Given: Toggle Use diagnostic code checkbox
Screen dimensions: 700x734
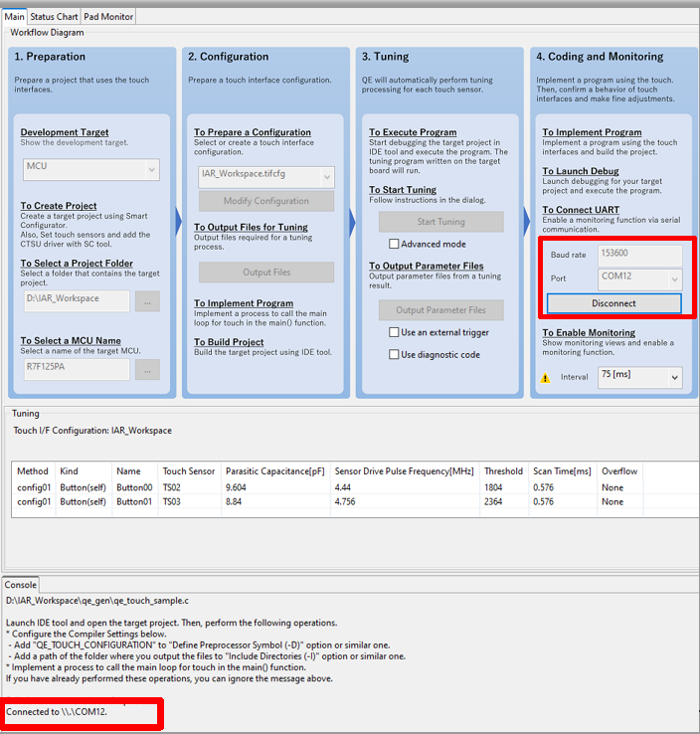Looking at the screenshot, I should coord(395,354).
